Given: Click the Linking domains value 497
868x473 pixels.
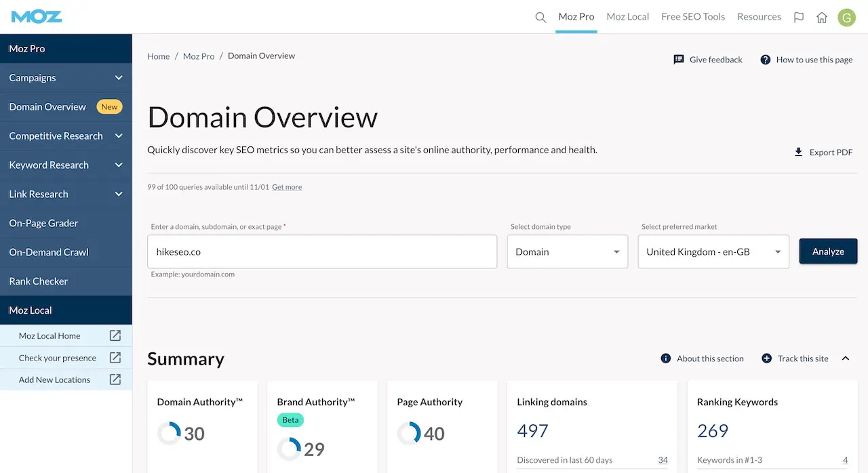Looking at the screenshot, I should click(x=532, y=431).
